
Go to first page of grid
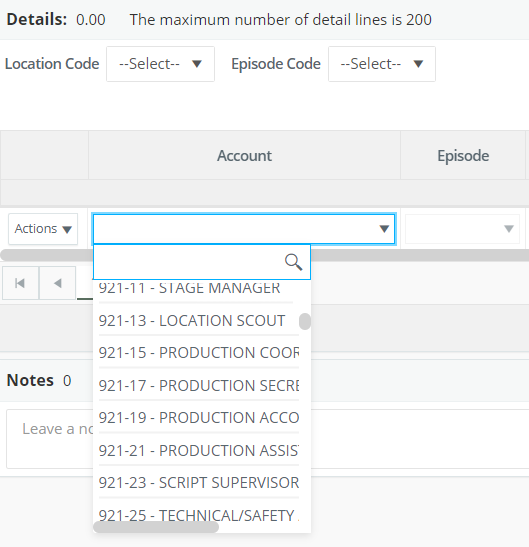tap(20, 283)
